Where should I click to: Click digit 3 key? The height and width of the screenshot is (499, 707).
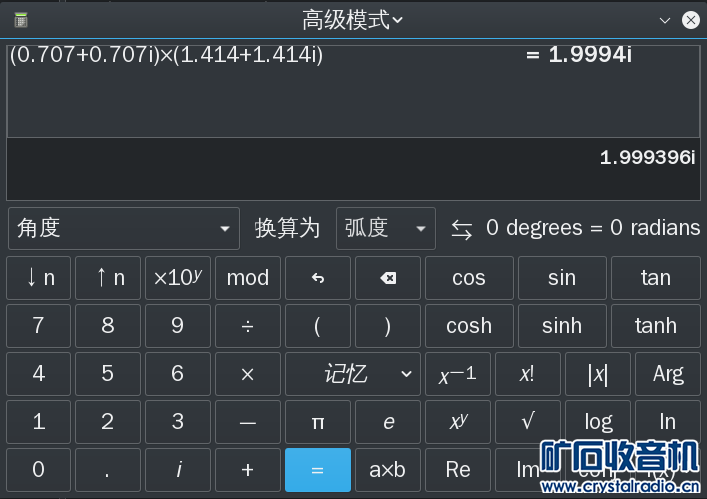(178, 422)
